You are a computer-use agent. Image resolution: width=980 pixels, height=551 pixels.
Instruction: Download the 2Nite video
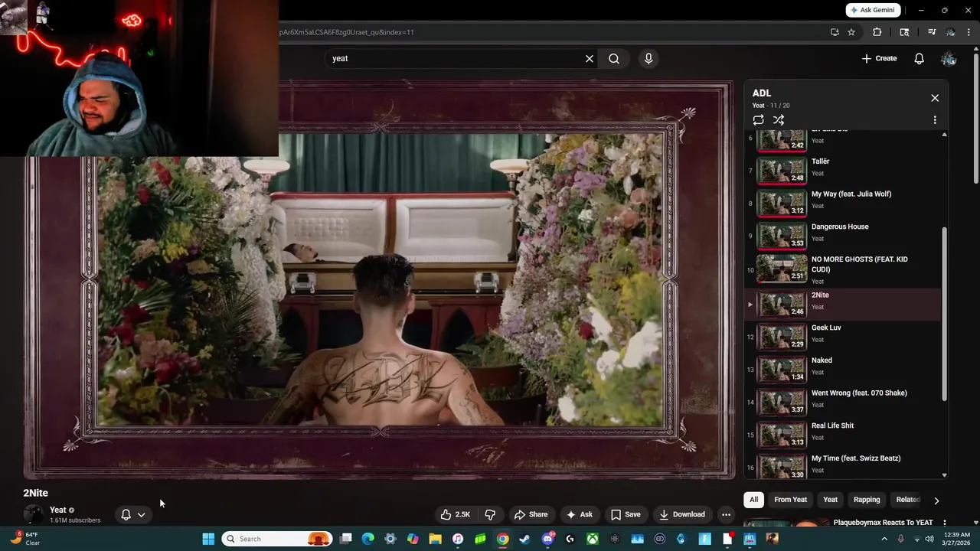(682, 514)
